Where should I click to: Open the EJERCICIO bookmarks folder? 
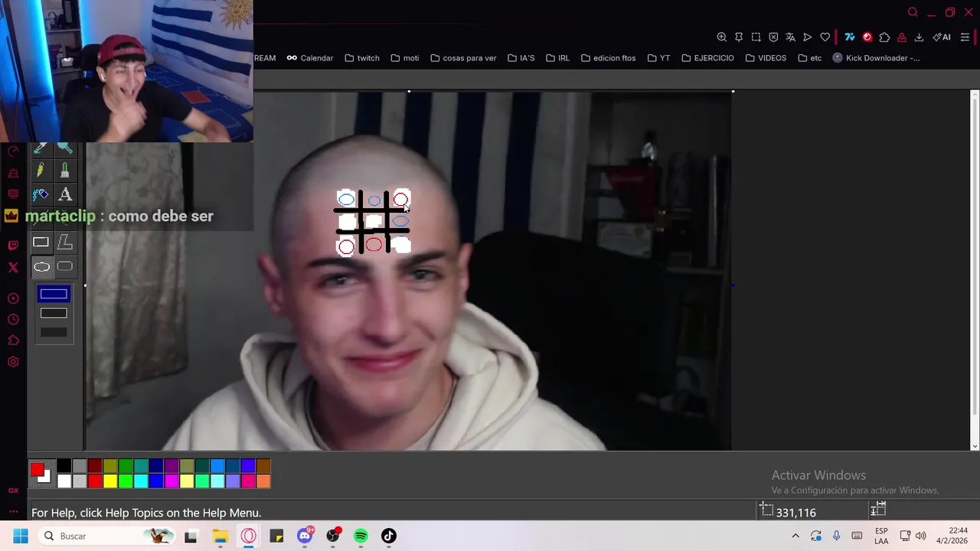click(x=707, y=58)
